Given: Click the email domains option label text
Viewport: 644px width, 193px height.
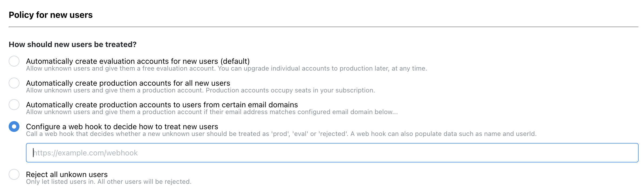Looking at the screenshot, I should 162,105.
